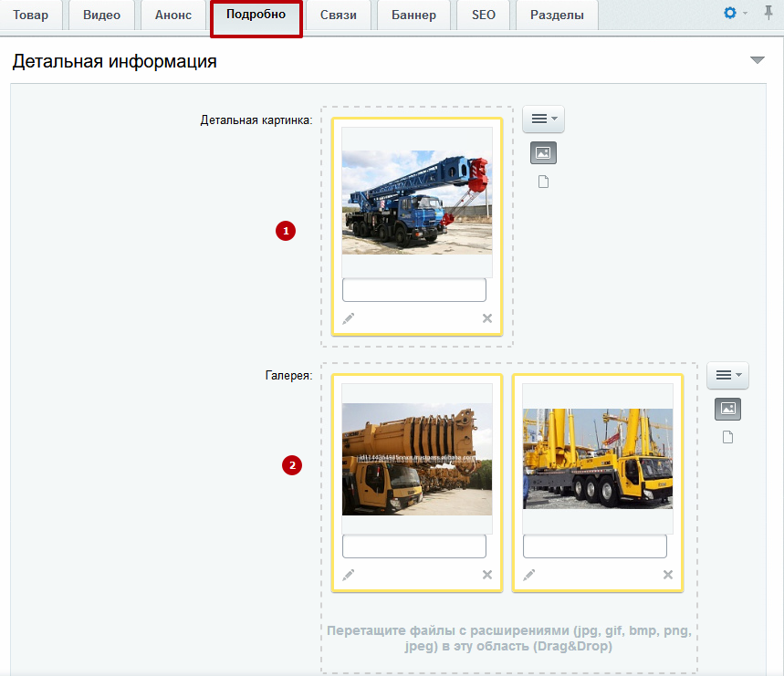Click the Галерея label
The height and width of the screenshot is (676, 784).
[x=288, y=375]
